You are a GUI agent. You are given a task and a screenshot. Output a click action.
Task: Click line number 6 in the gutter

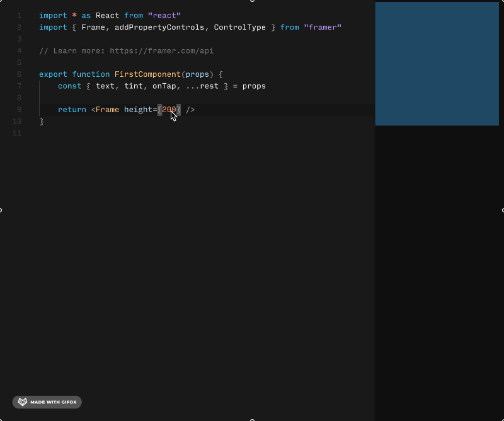click(20, 74)
